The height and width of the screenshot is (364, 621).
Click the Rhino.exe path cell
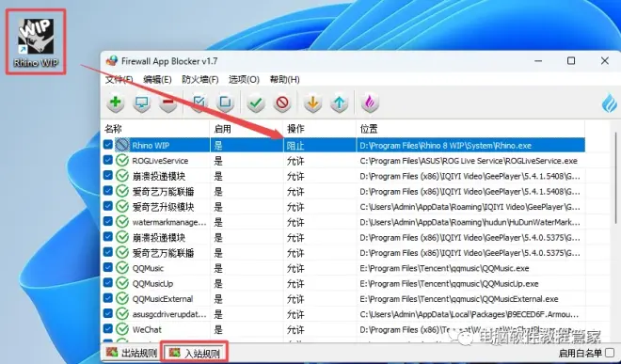click(470, 146)
